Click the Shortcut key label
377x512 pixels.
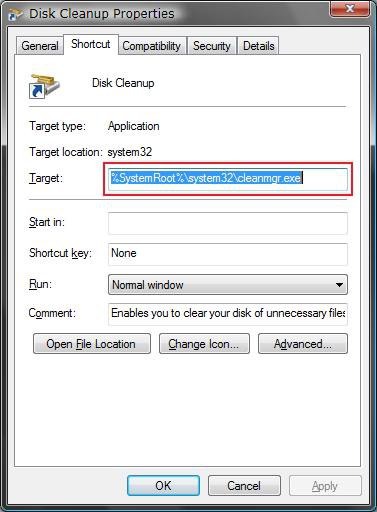point(60,253)
